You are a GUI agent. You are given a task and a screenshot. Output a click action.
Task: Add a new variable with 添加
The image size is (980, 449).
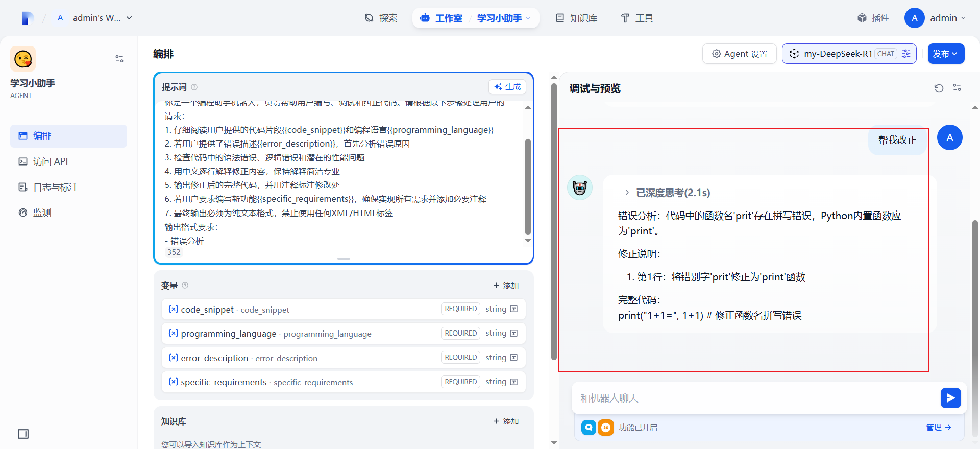(x=506, y=286)
